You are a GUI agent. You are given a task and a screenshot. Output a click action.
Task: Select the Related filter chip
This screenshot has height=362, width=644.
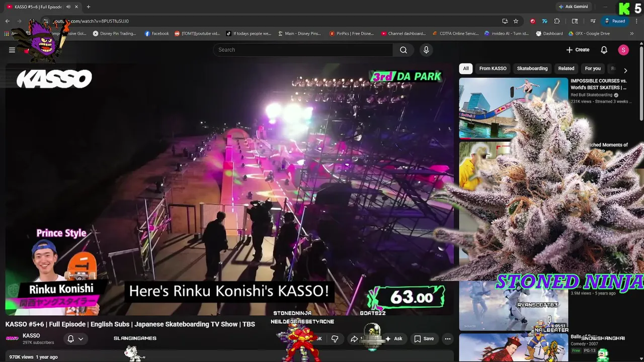pos(566,68)
